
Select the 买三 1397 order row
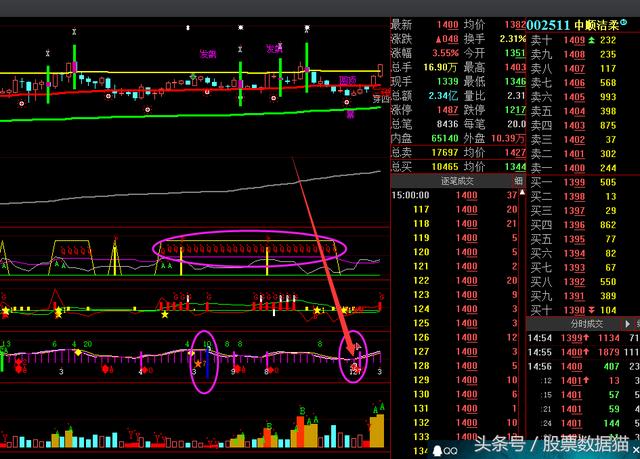(573, 211)
